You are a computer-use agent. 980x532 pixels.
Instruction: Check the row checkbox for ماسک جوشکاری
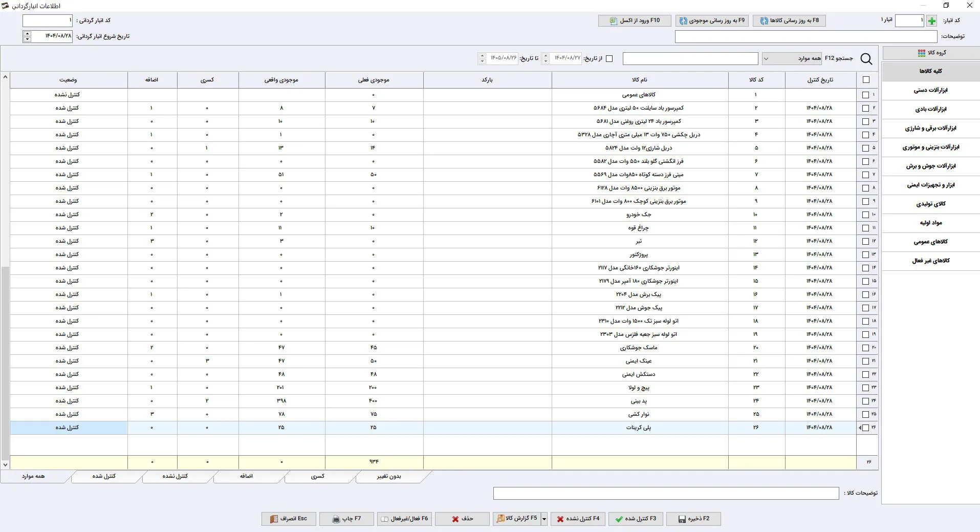865,348
